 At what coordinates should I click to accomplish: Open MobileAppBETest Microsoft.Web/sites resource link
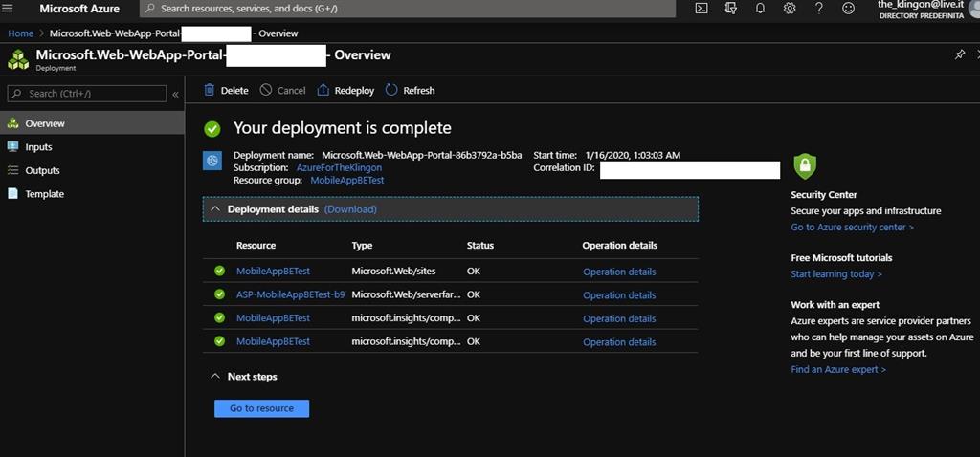click(x=273, y=271)
